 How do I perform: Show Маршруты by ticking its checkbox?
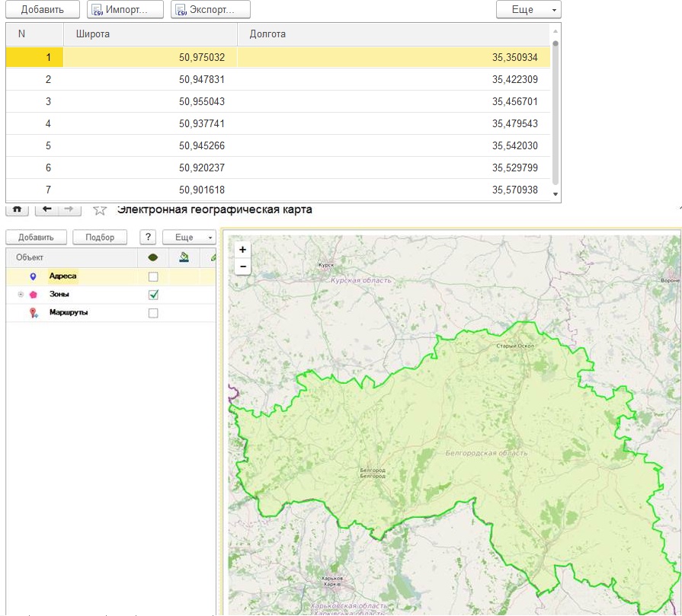153,313
